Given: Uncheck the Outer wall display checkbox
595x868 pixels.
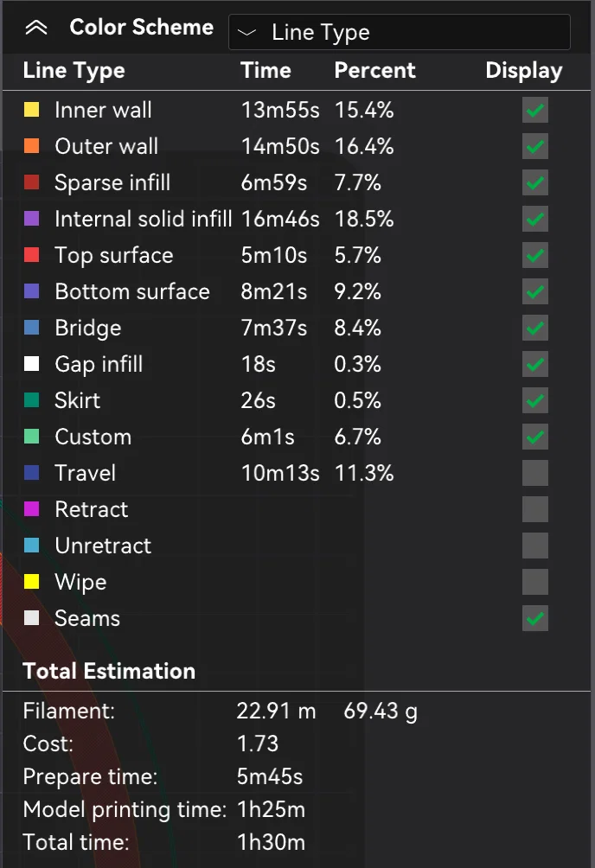Looking at the screenshot, I should (535, 146).
